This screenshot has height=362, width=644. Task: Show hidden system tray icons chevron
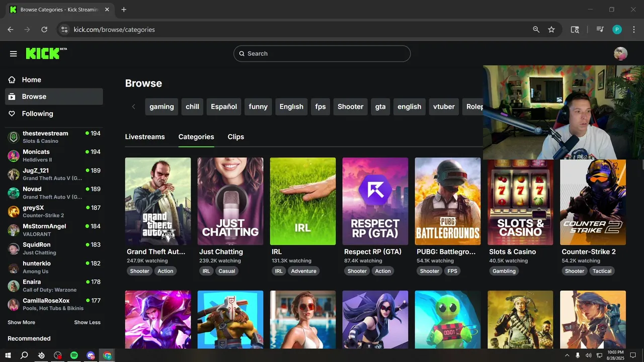coord(568,355)
